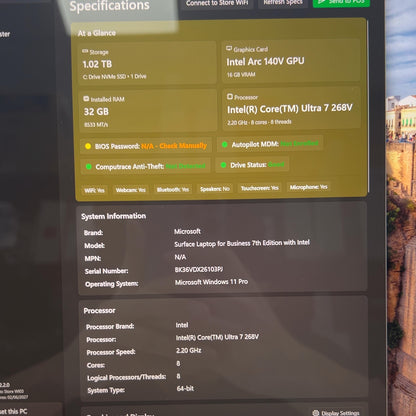The image size is (416, 416).
Task: Click the green Drive Status dot
Action: tap(224, 165)
